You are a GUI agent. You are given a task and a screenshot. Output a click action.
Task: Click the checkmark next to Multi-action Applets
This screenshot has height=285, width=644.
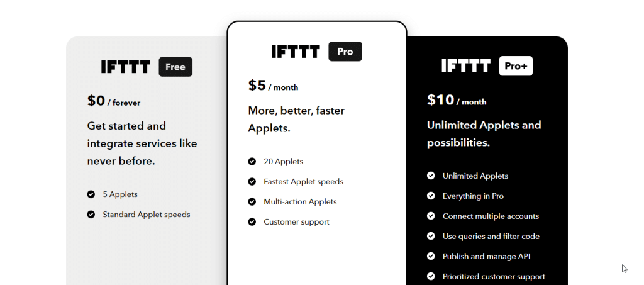point(252,202)
